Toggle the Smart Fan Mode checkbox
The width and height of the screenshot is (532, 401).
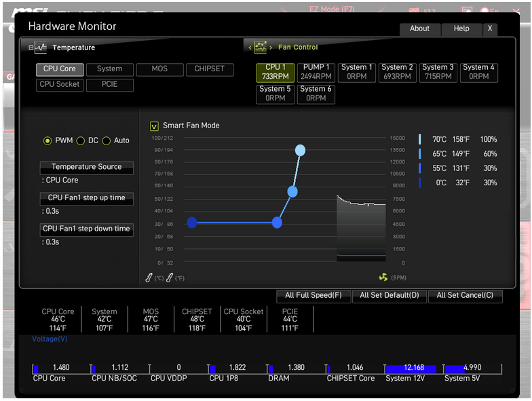coord(154,126)
